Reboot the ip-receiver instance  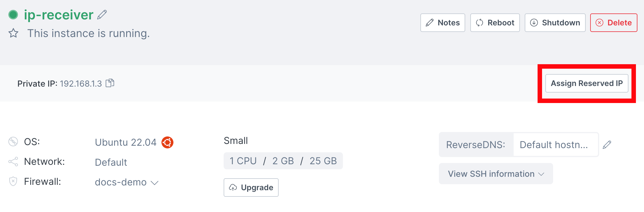coord(495,23)
